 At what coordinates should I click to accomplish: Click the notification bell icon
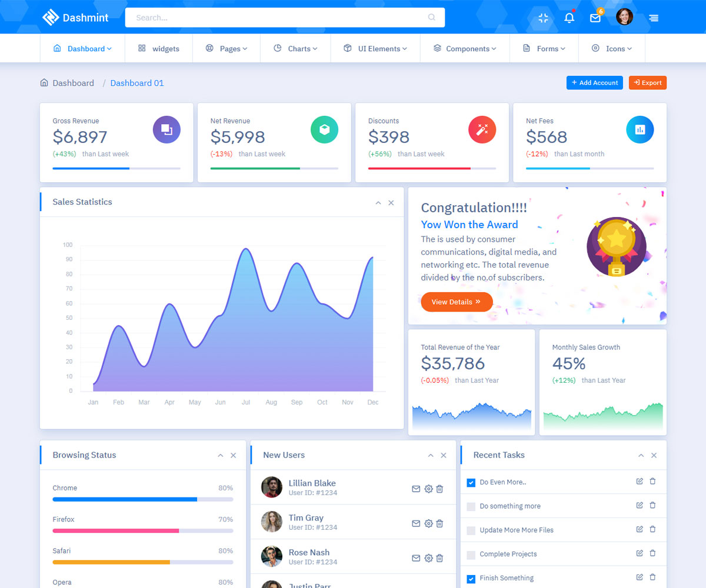(569, 18)
